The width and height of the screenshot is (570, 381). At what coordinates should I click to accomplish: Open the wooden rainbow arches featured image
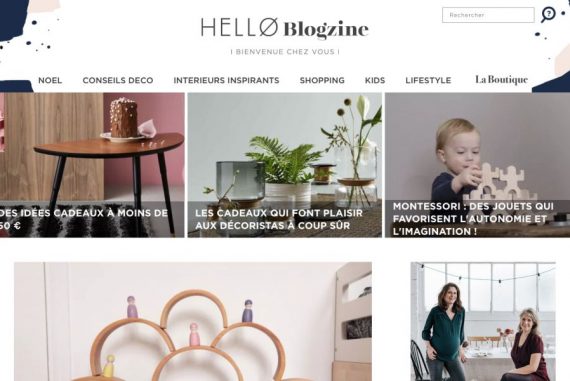[x=193, y=321]
